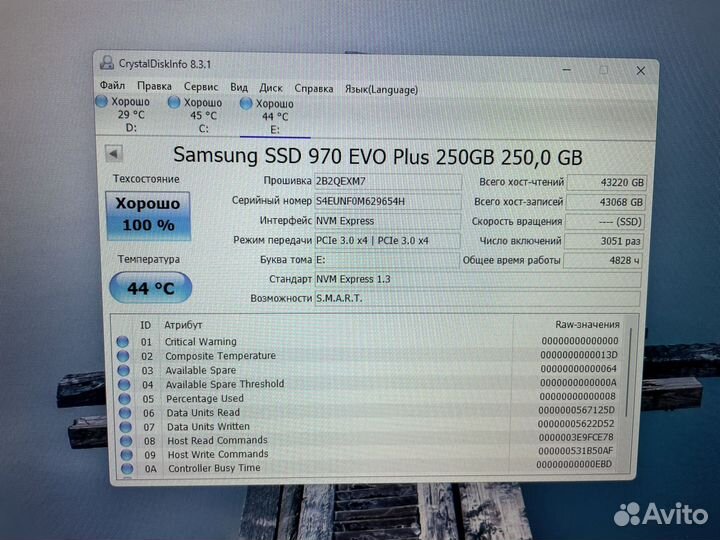Click the D: drive status orb

tap(101, 101)
